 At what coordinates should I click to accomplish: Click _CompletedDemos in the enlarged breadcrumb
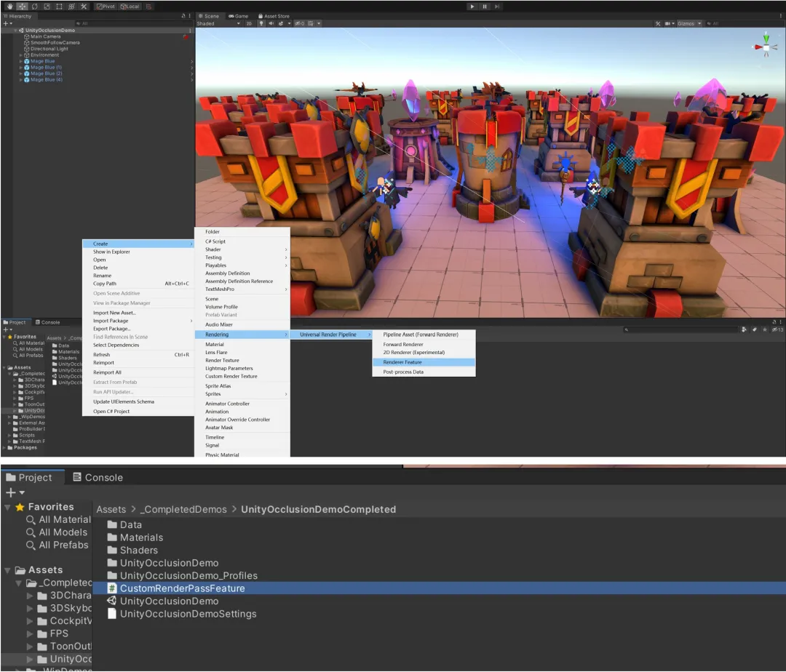(183, 509)
